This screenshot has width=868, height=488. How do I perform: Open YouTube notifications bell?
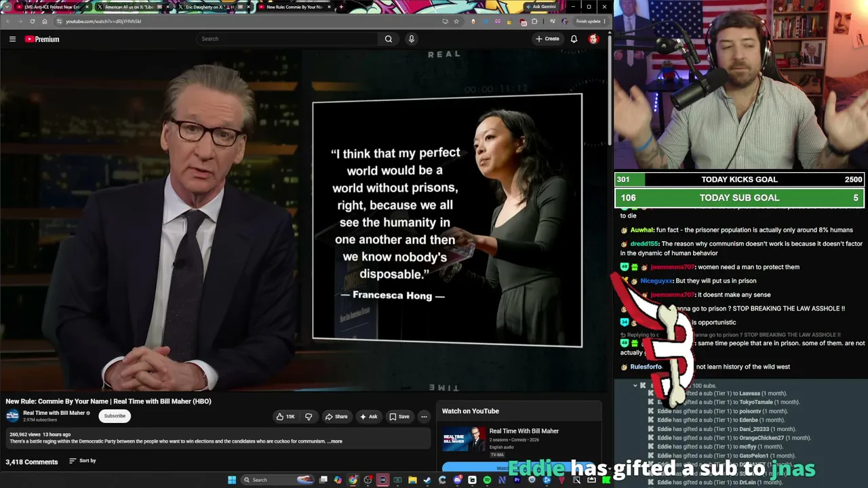pyautogui.click(x=574, y=39)
